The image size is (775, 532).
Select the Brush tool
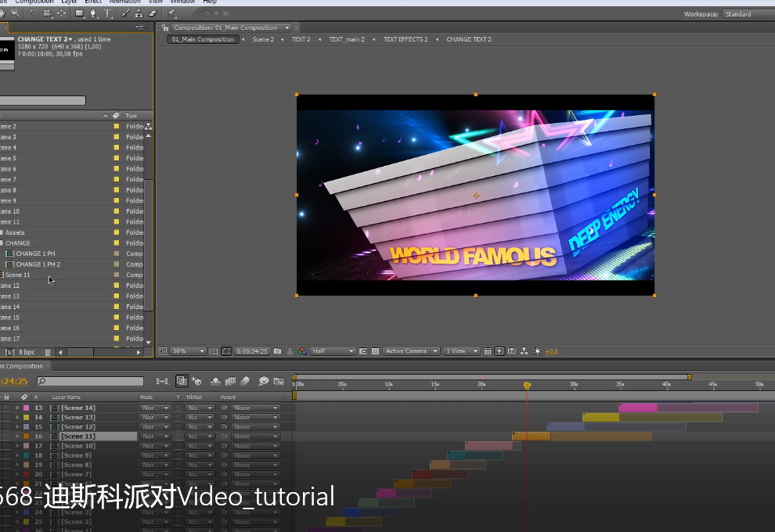tap(125, 13)
